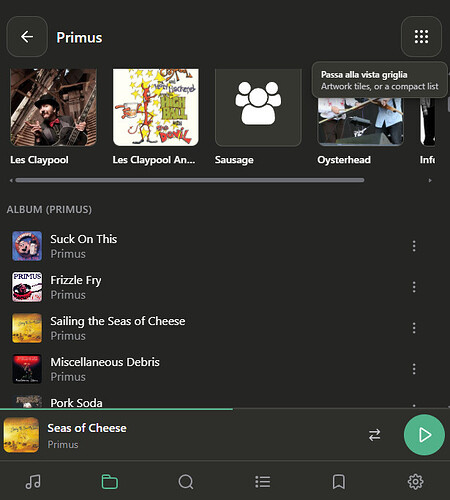Open options for Sailing the Seas of Cheese
Screen dimensions: 450x500
(414, 328)
